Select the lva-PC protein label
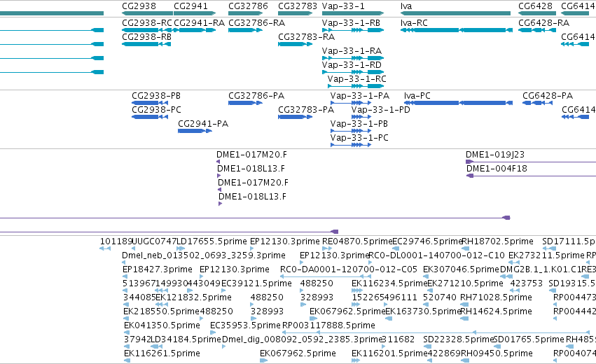Image resolution: width=596 pixels, height=364 pixels. click(x=417, y=96)
